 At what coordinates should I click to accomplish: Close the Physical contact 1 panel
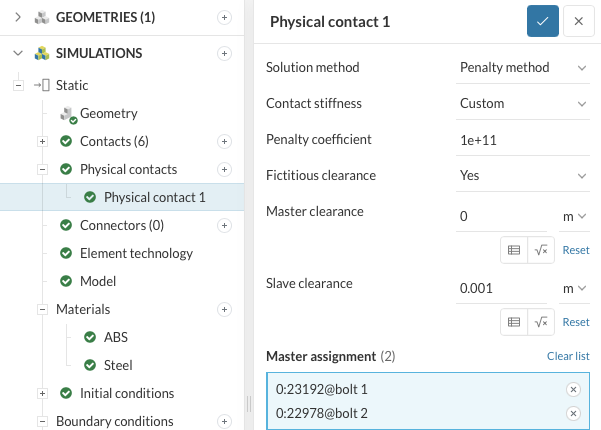click(x=578, y=21)
